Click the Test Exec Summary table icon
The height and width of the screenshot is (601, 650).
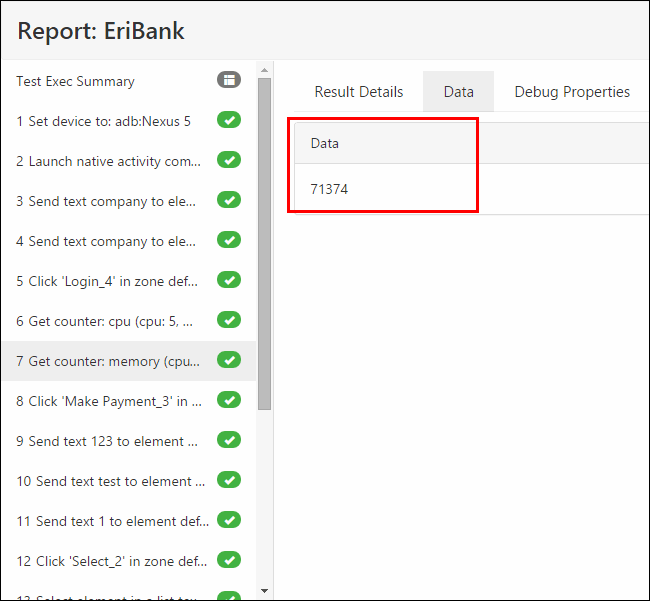click(229, 80)
